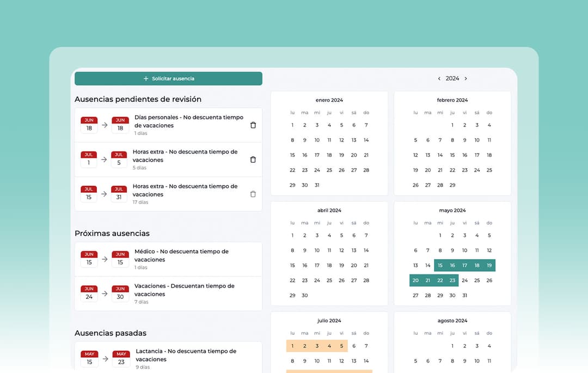Click the JUL 31 end date calendar icon

coord(119,194)
